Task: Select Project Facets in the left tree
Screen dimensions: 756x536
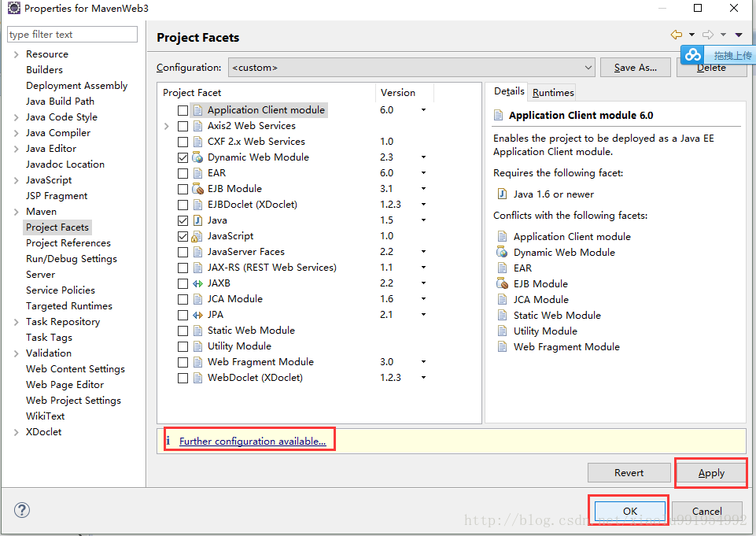Action: coord(57,227)
